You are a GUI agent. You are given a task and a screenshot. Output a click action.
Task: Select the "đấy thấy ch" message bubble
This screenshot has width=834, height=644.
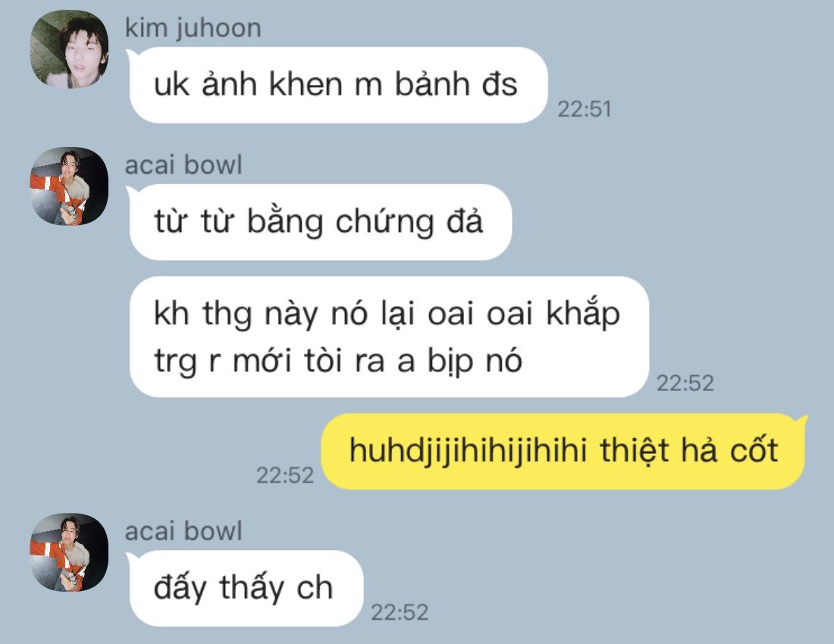click(246, 588)
